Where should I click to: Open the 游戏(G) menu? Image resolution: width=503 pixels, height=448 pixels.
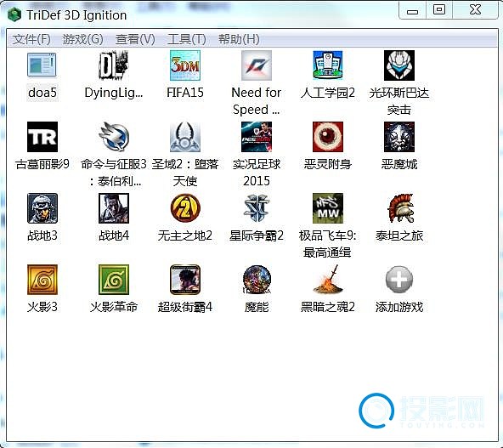(82, 39)
